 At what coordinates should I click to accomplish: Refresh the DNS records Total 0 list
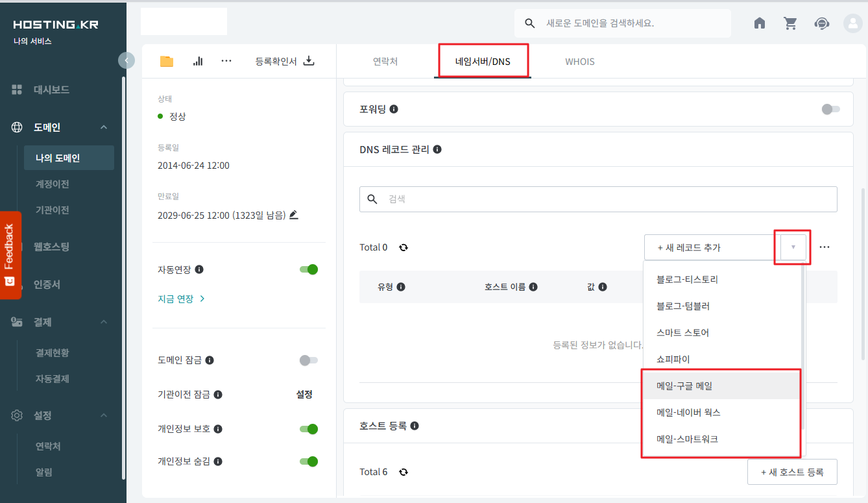coord(404,247)
